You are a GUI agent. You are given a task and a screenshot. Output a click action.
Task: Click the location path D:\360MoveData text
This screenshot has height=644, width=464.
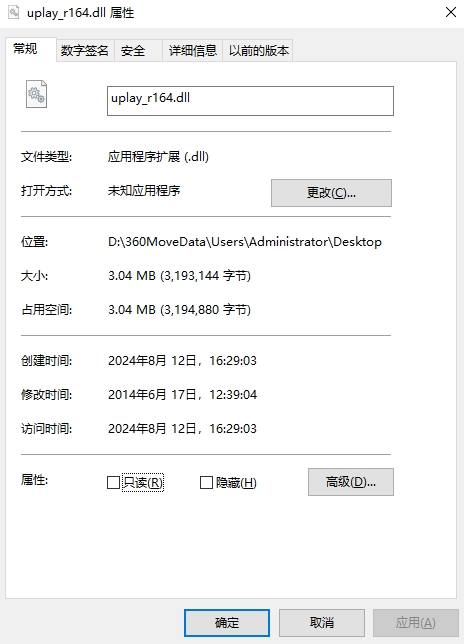[x=245, y=242]
